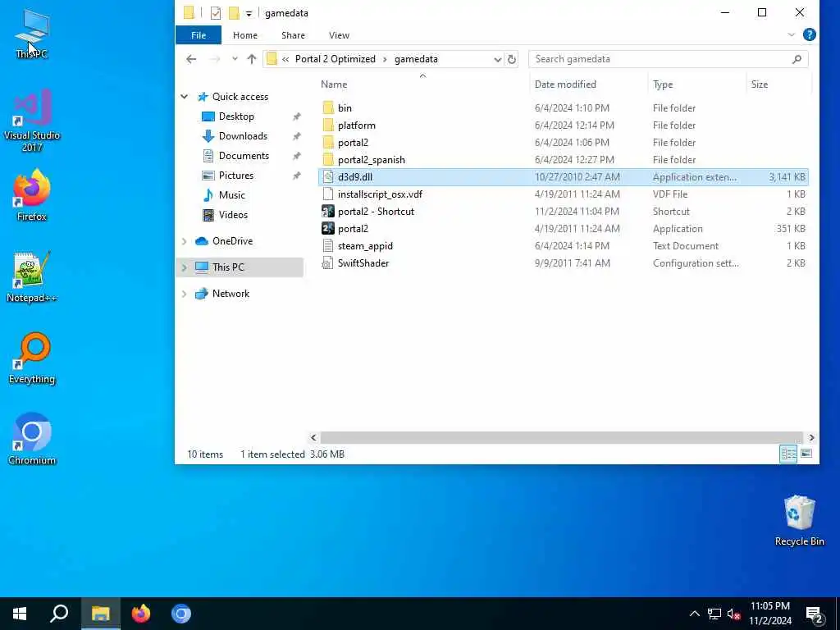Open the Home ribbon tab

pyautogui.click(x=245, y=34)
